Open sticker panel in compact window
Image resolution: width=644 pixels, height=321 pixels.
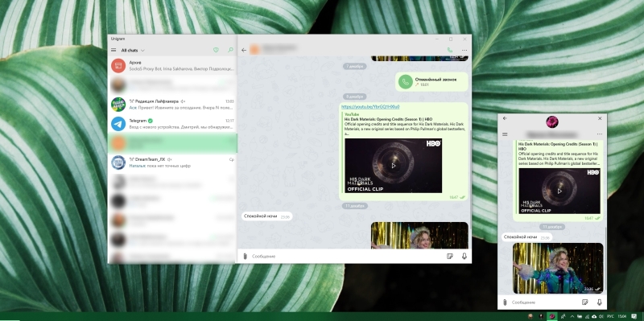tap(585, 302)
